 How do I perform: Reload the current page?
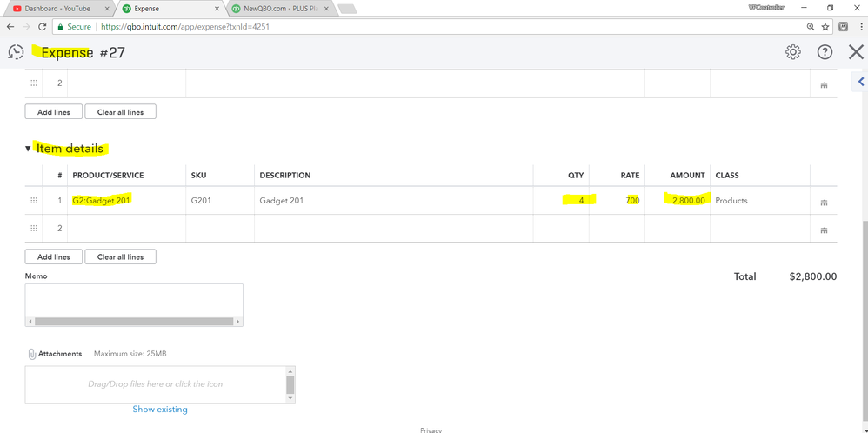[x=42, y=27]
